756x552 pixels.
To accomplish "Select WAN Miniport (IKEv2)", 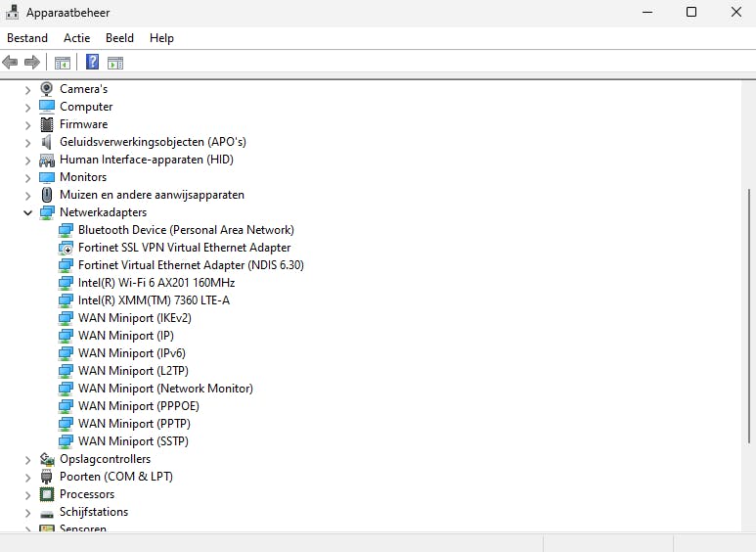I will coord(135,318).
